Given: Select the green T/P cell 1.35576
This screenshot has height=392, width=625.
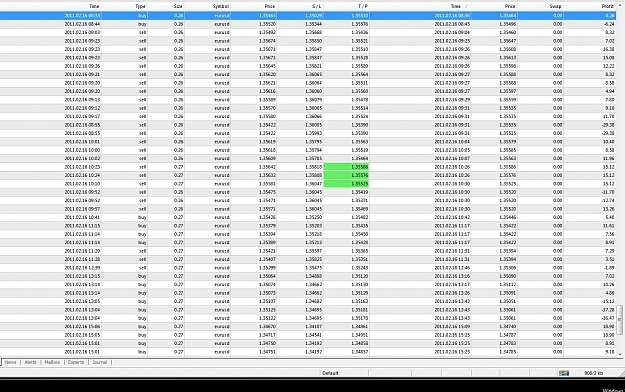Looking at the screenshot, I should pyautogui.click(x=346, y=175).
